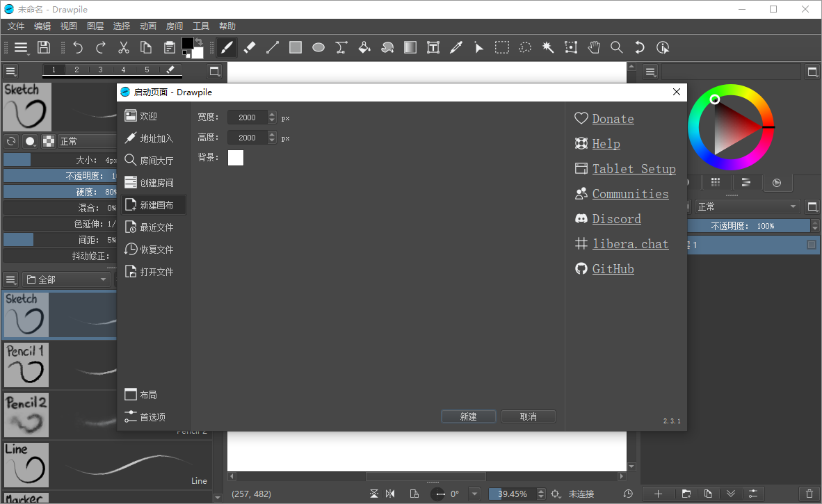Viewport: 822px width, 504px height.
Task: Switch to 房间大厅 page
Action: click(x=153, y=161)
